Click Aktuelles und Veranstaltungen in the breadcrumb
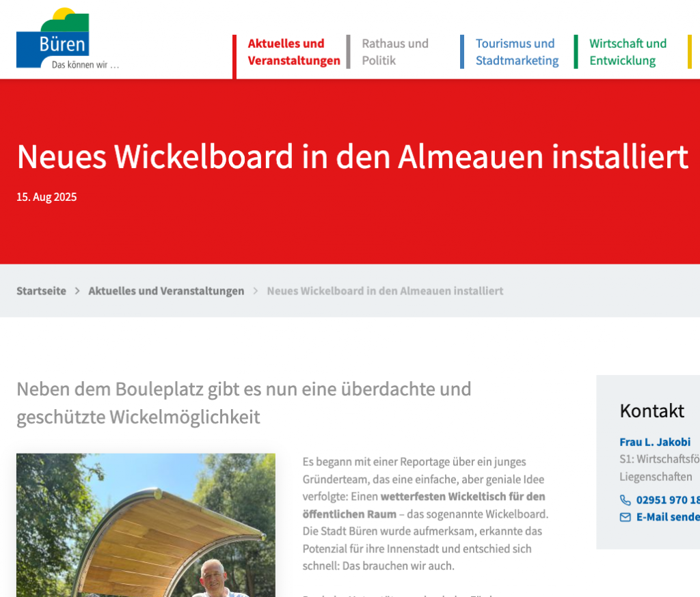Image resolution: width=700 pixels, height=597 pixels. pos(166,291)
